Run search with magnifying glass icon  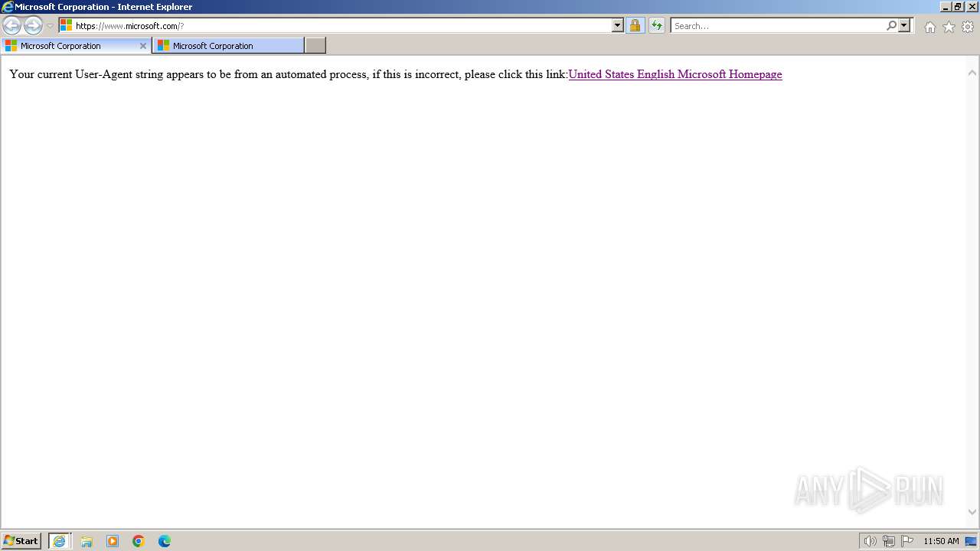891,25
